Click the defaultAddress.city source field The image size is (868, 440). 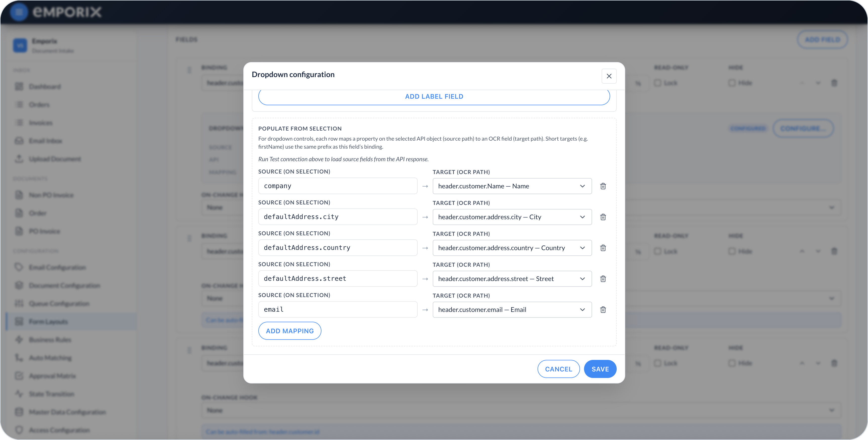click(x=338, y=217)
